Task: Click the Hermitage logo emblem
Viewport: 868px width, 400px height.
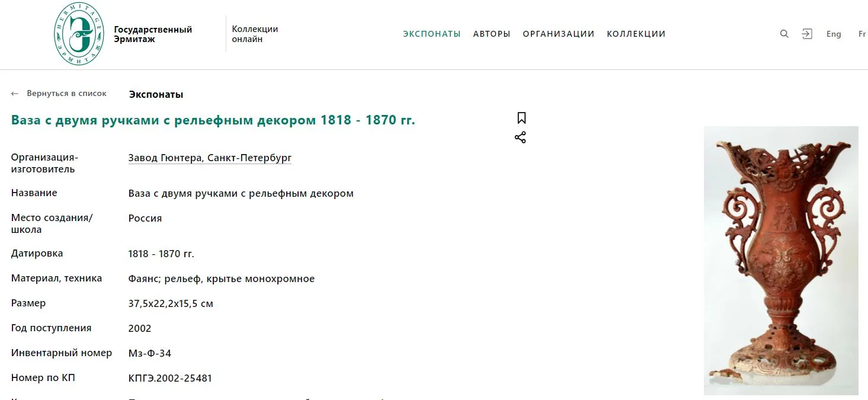Action: tap(79, 33)
